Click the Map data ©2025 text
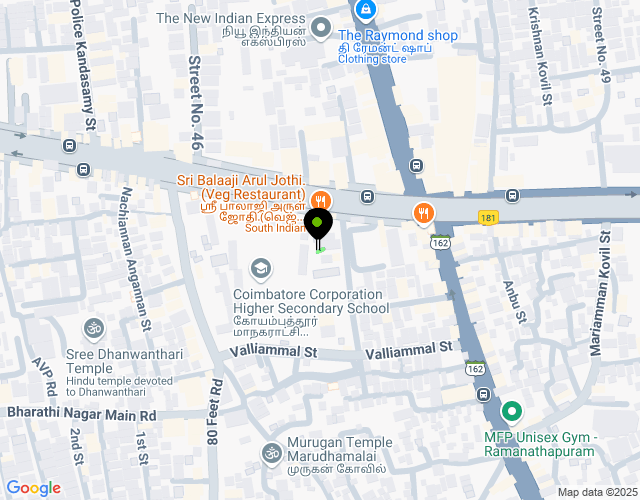Viewport: 640px width, 500px height. 598,492
